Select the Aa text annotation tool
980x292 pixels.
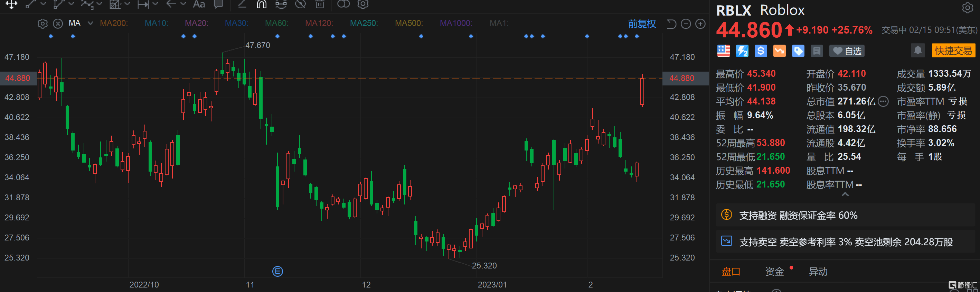(x=199, y=4)
